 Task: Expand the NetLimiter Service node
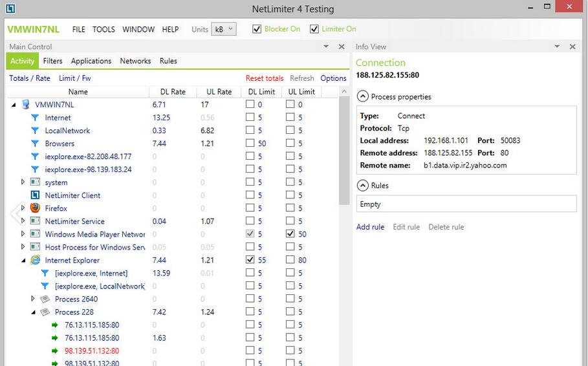(23, 221)
